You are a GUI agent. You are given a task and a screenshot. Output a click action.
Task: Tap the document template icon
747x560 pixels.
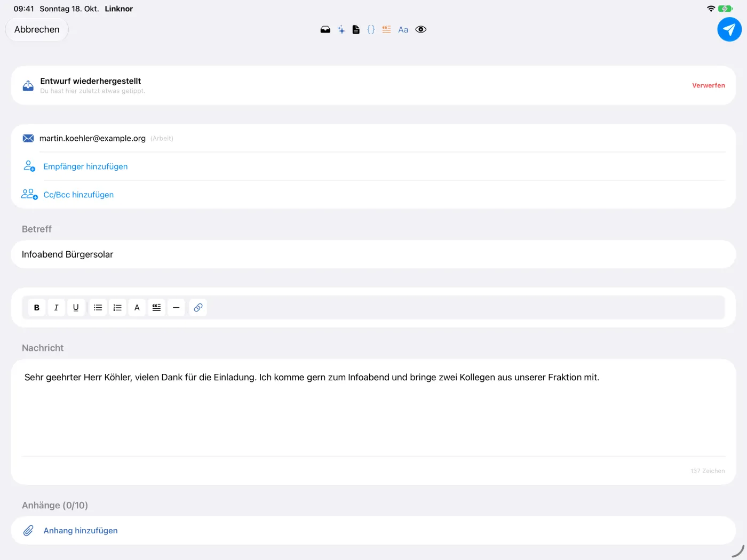tap(356, 30)
